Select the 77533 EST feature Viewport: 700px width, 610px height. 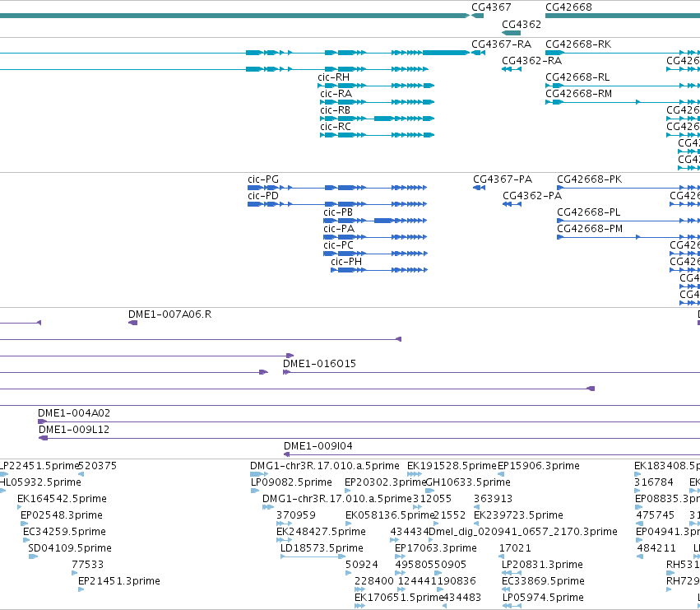pyautogui.click(x=74, y=573)
